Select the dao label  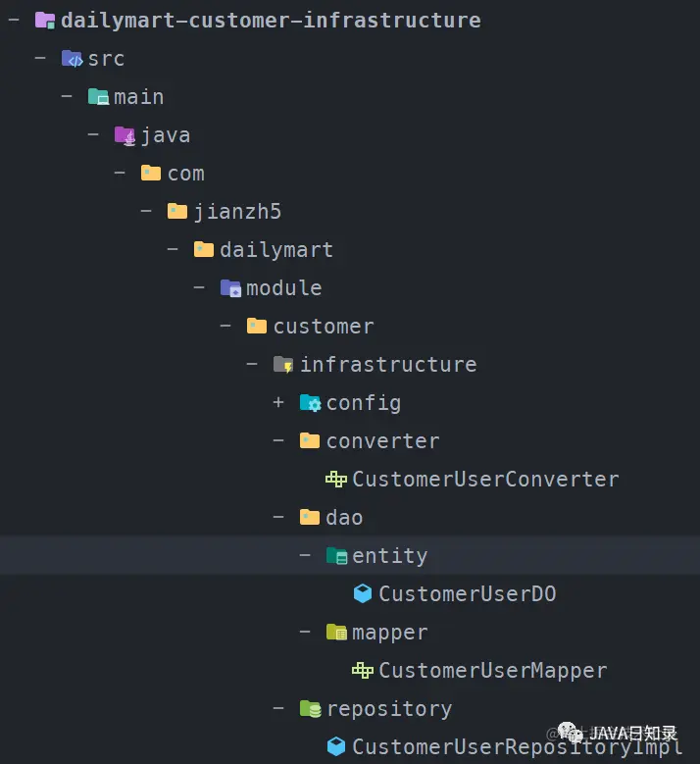[x=344, y=518]
